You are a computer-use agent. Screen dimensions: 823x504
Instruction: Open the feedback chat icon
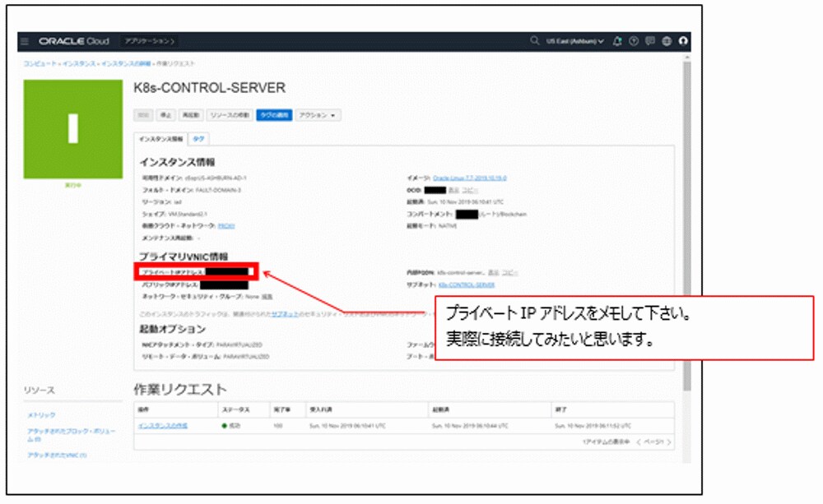649,39
